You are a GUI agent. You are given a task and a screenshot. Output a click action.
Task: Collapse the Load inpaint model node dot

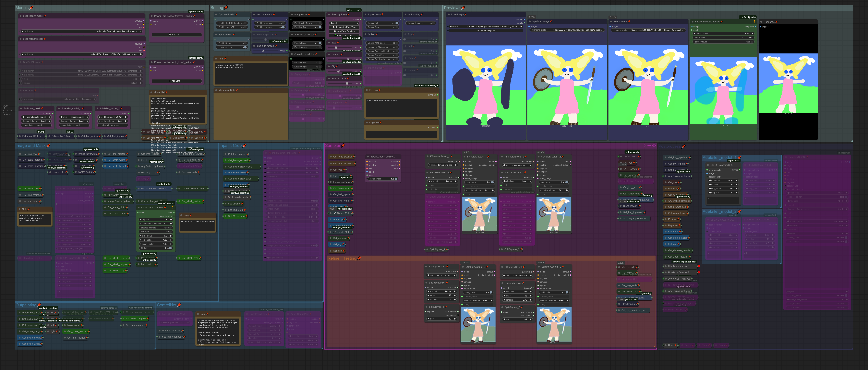tap(21, 16)
